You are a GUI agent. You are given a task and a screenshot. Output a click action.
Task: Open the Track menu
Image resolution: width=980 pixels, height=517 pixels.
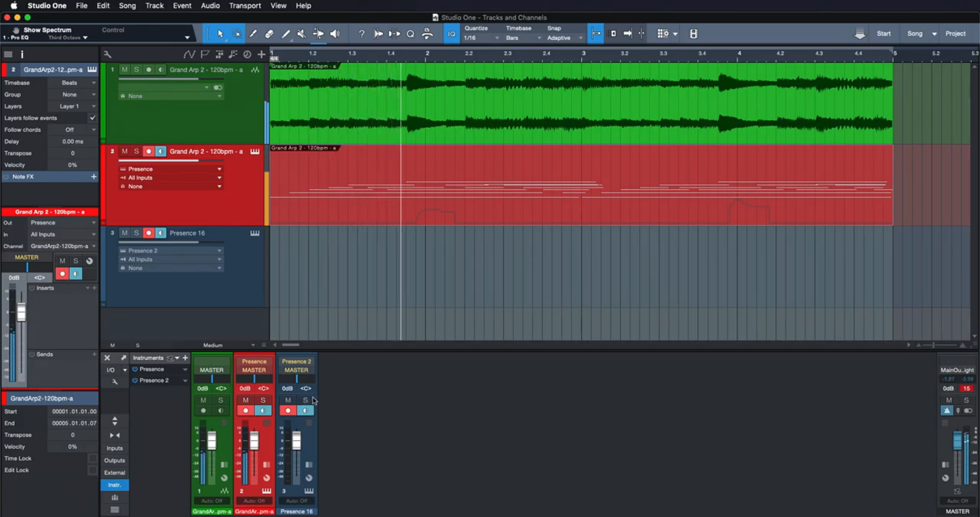(154, 6)
